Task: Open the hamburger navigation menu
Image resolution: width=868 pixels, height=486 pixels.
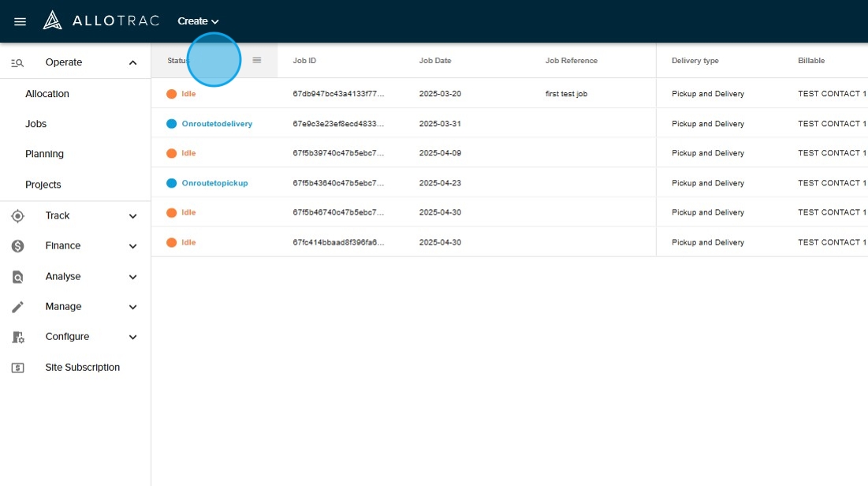Action: tap(20, 21)
